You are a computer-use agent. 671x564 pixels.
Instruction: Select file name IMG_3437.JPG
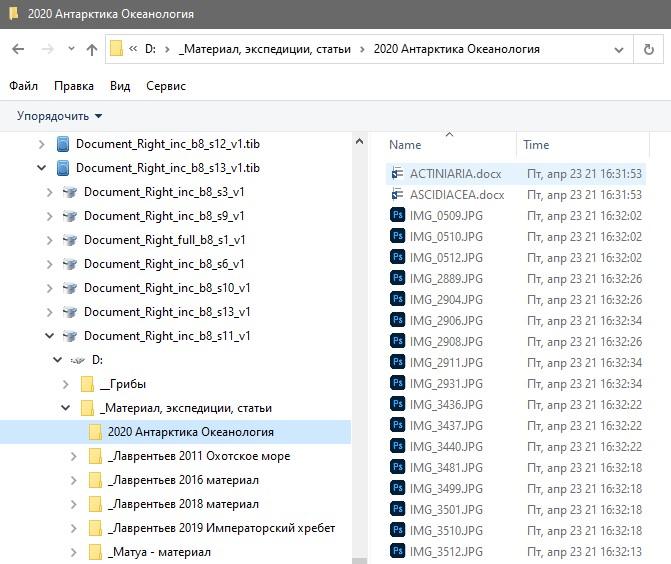click(x=446, y=426)
